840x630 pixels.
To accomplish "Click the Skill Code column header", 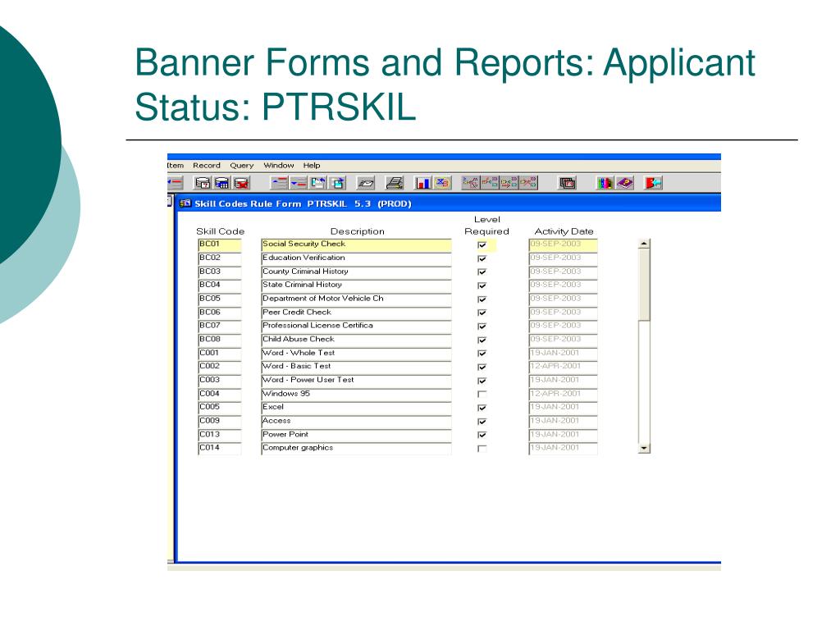I will click(x=220, y=231).
